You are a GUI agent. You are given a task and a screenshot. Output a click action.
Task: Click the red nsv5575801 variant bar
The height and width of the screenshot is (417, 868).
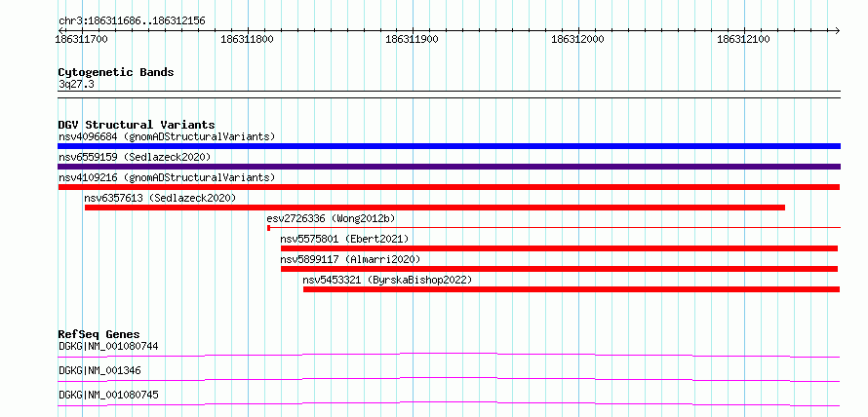[559, 248]
